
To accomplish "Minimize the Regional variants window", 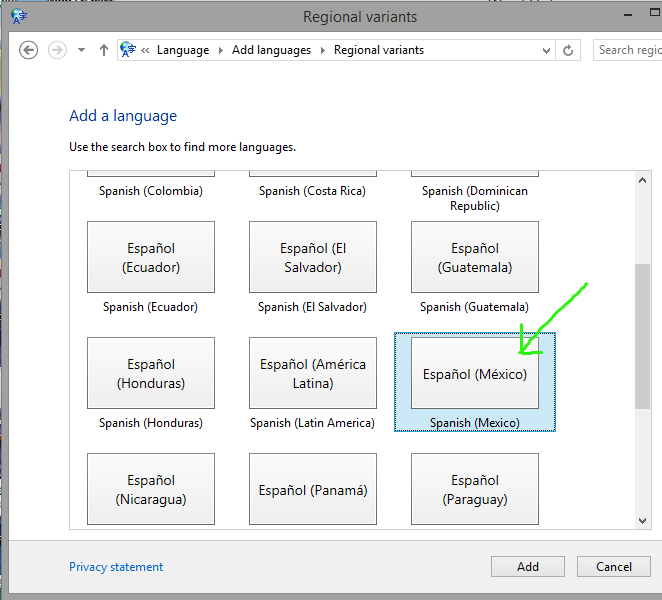I will coord(628,16).
